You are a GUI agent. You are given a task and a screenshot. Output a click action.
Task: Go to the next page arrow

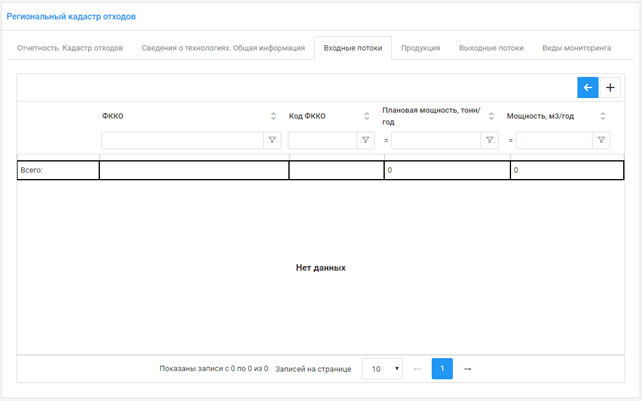coord(467,369)
